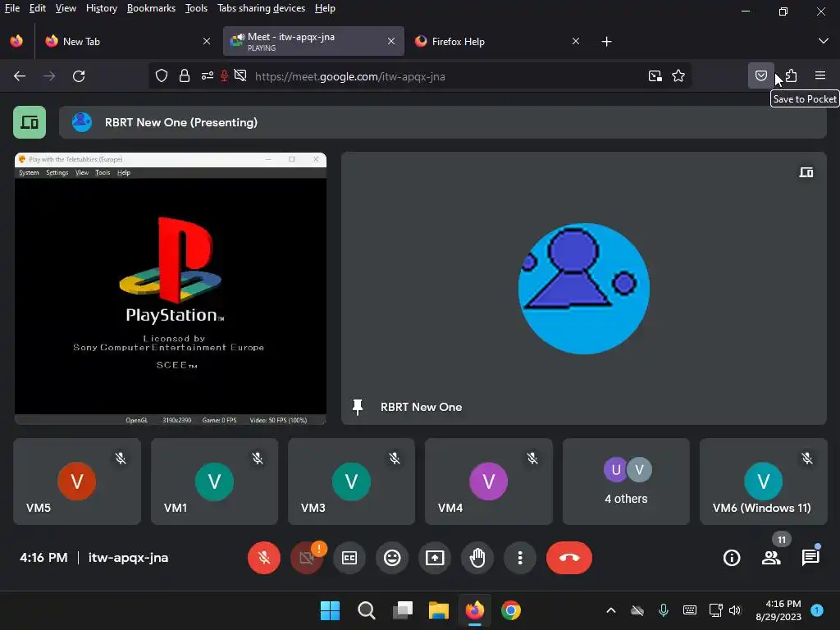Open site permissions icon

[208, 76]
